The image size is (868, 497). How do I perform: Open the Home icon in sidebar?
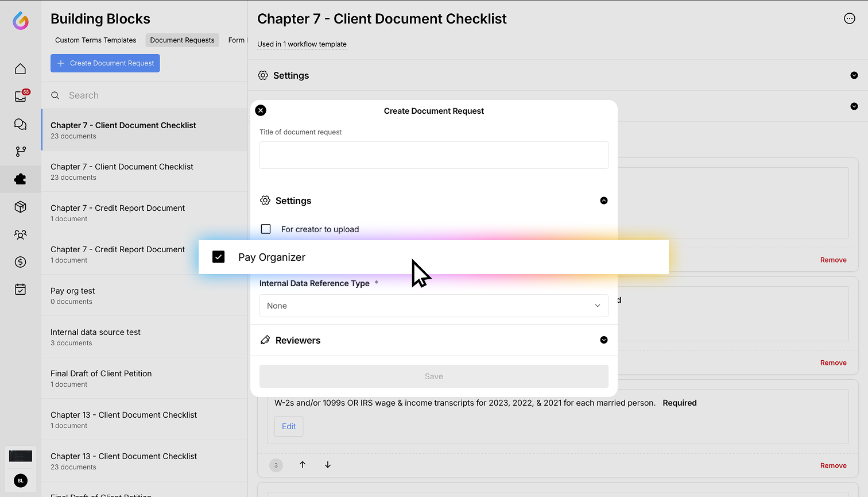coord(21,69)
